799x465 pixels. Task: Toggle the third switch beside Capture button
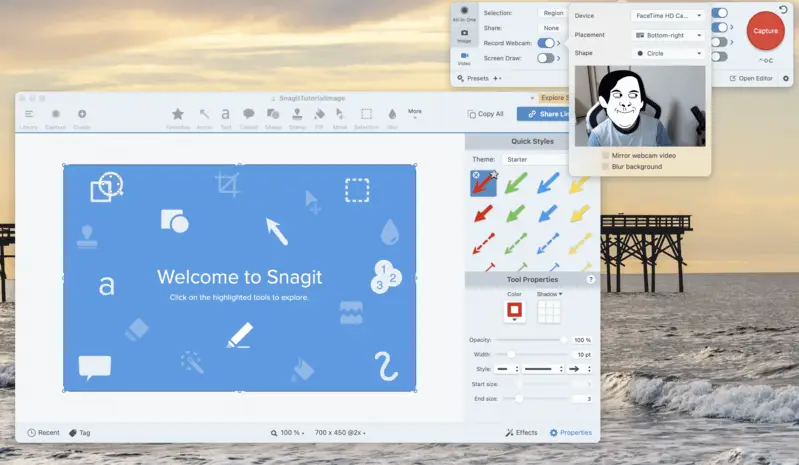[720, 42]
